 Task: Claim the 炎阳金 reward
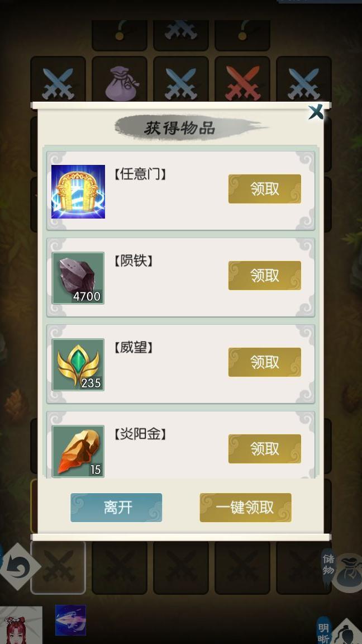265,448
